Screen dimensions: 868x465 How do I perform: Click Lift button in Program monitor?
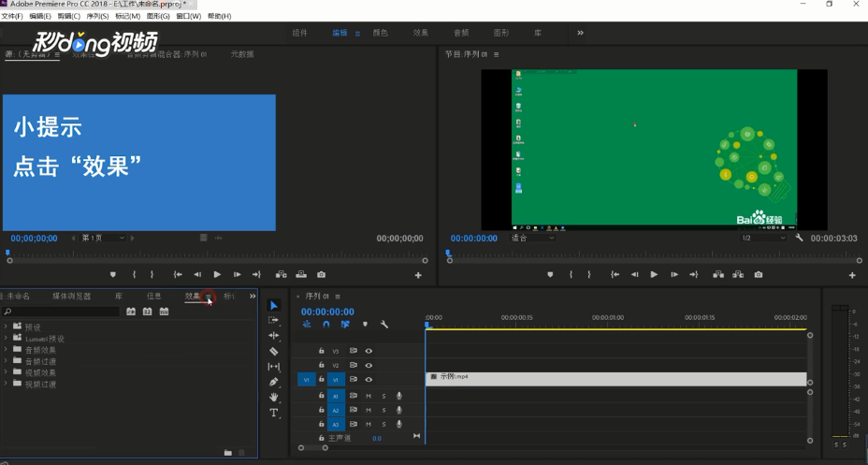(x=718, y=274)
